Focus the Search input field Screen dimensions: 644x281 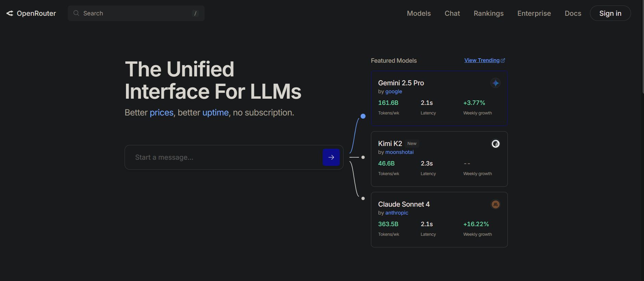(136, 13)
